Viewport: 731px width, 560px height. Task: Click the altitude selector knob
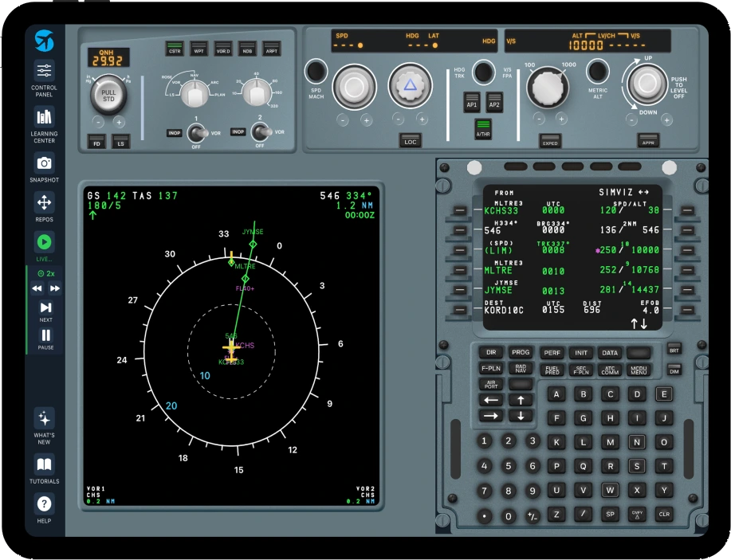coord(548,88)
